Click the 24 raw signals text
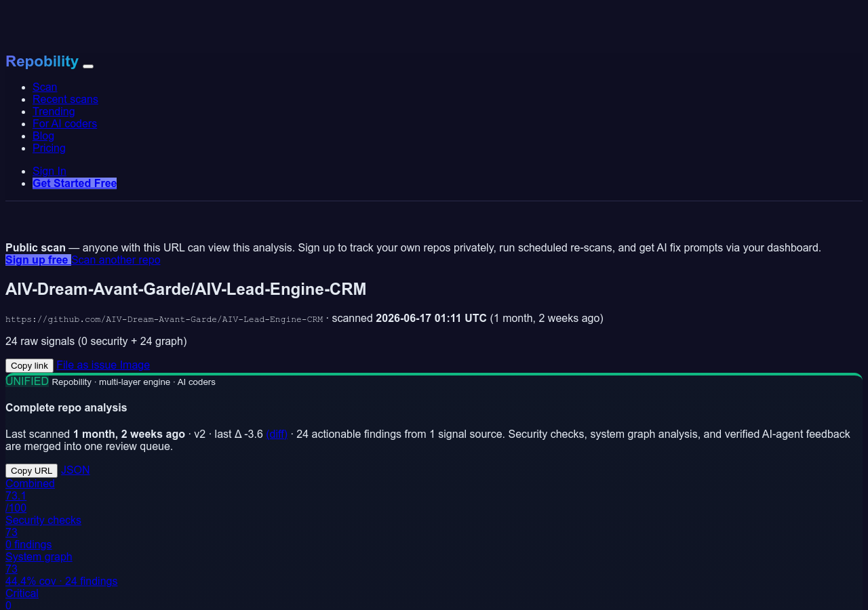The width and height of the screenshot is (868, 610). (96, 341)
